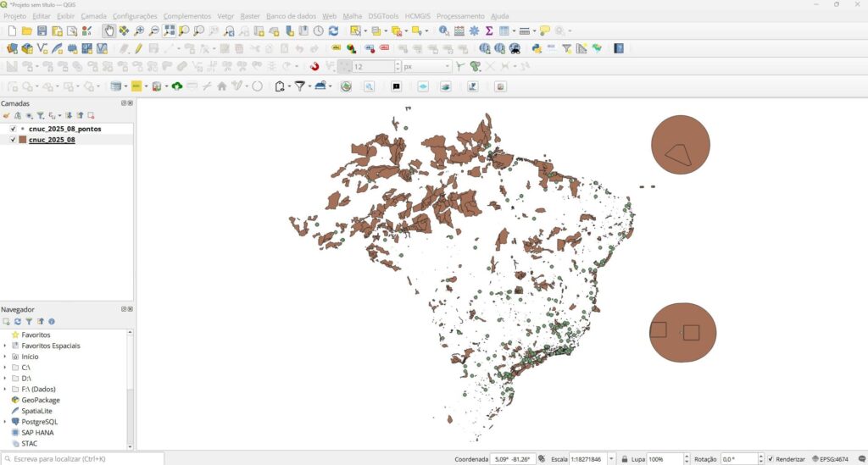Expand the D:\ drive node
Screen dimensions: 868x465
pos(5,379)
